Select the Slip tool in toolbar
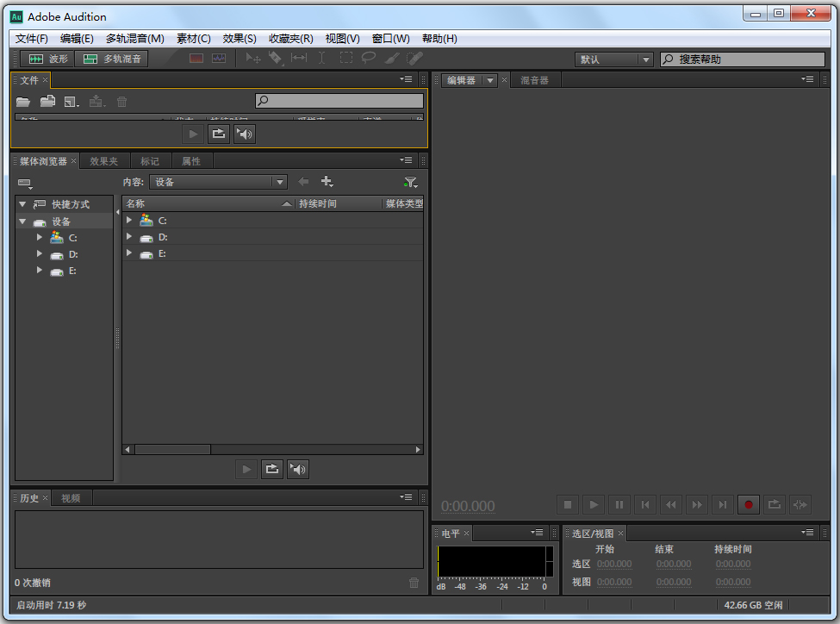840x624 pixels. tap(299, 58)
